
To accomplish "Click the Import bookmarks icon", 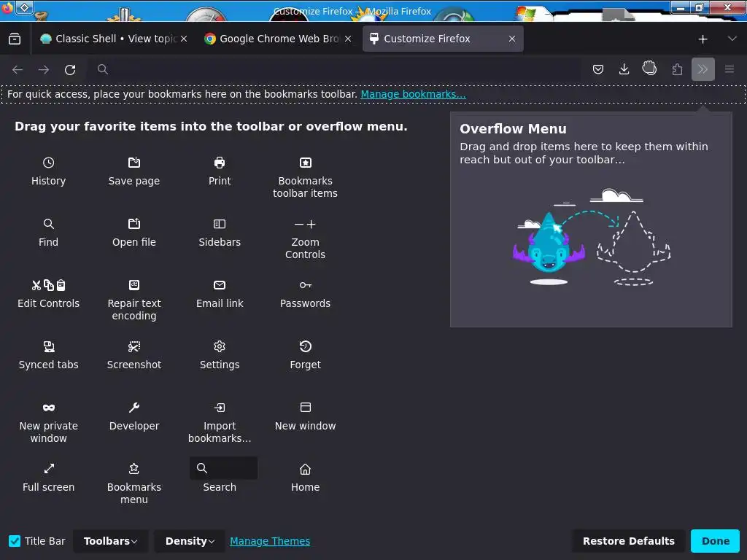I will coord(220,408).
